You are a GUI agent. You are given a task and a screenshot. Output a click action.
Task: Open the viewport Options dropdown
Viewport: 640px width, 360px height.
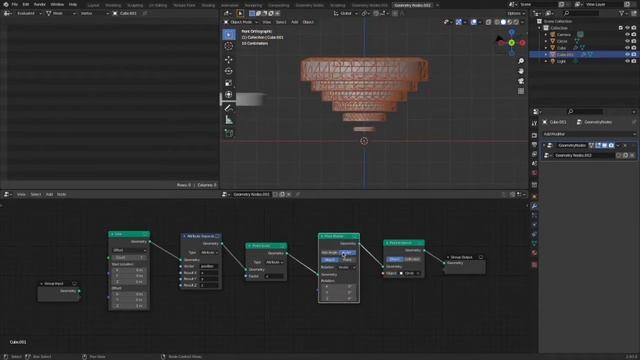coord(516,13)
